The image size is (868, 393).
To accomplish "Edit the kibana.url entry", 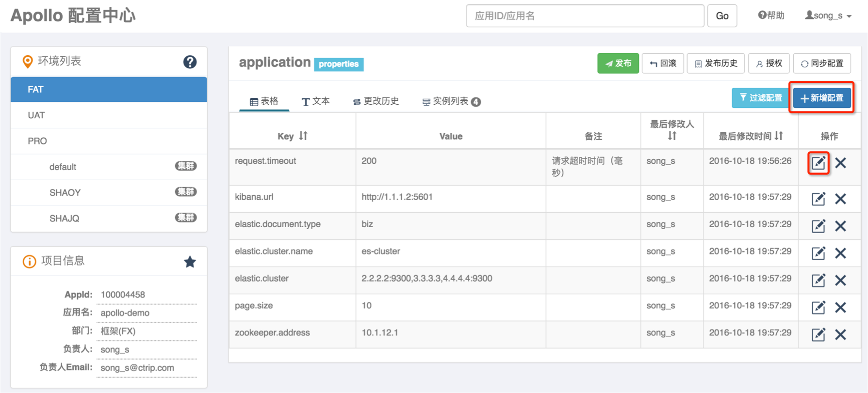I will (818, 199).
